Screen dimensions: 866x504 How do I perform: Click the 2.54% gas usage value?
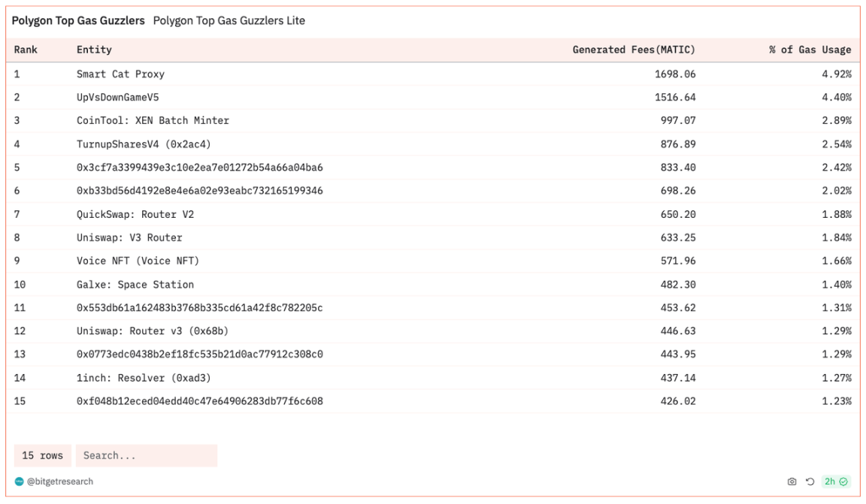point(837,144)
